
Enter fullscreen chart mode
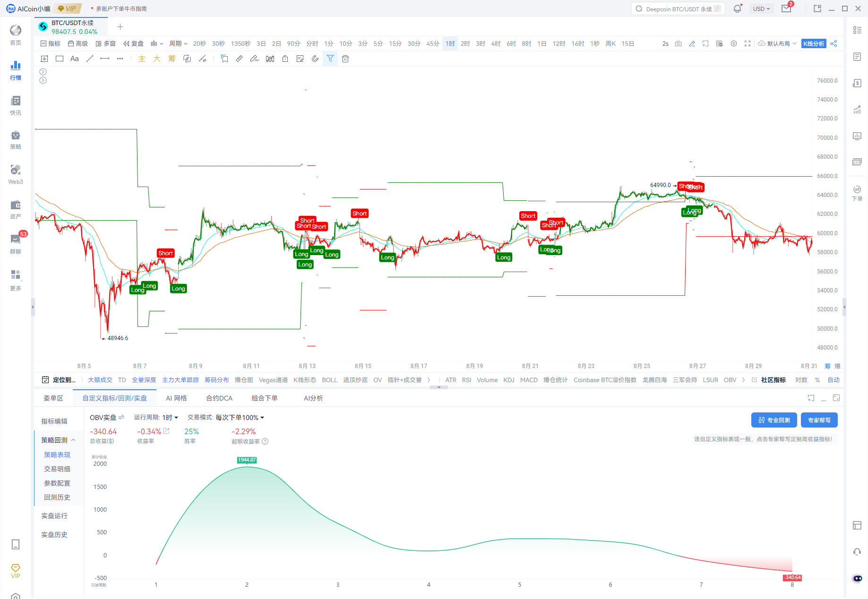point(748,43)
